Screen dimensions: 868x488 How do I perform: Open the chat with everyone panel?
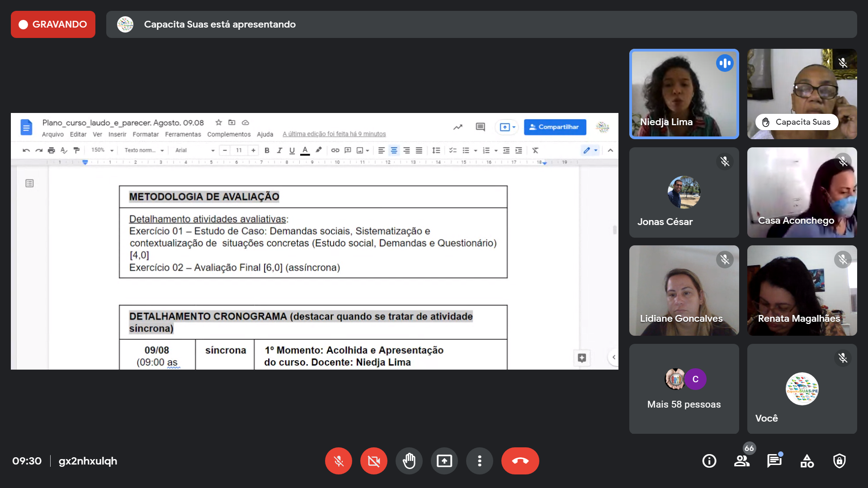774,461
